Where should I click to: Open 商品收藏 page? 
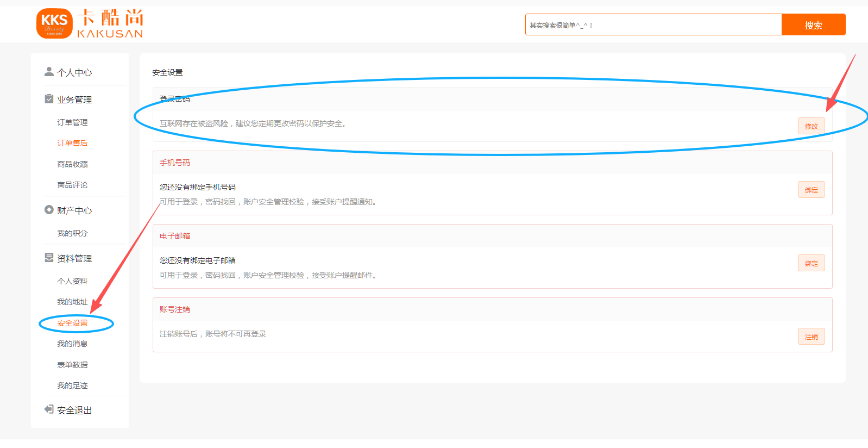(x=72, y=164)
